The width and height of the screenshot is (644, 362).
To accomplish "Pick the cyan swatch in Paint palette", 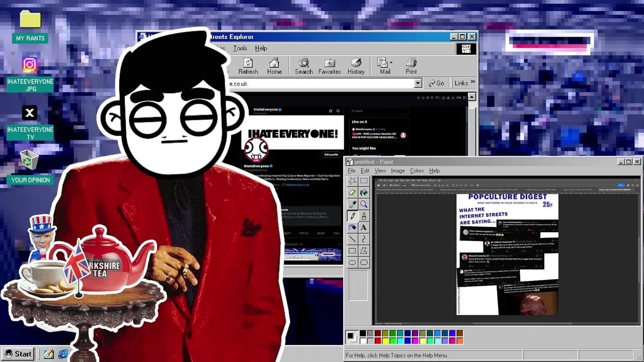I will [400, 341].
